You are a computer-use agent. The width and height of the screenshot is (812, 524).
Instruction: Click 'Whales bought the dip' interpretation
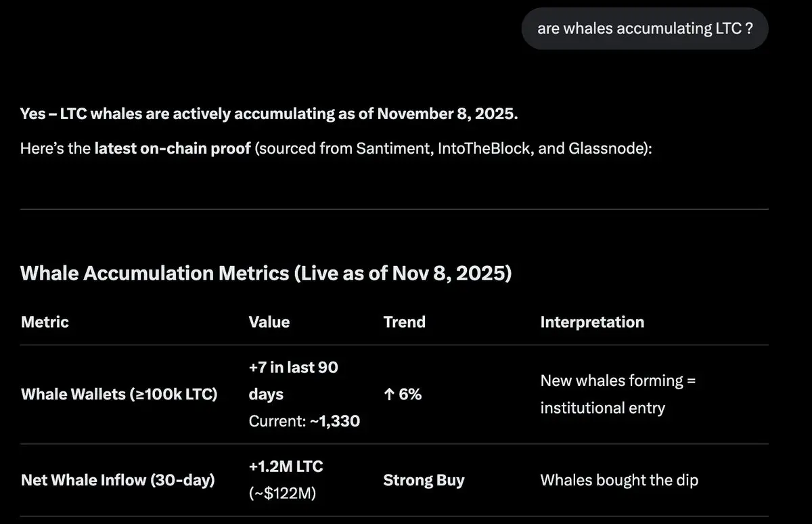coord(619,481)
